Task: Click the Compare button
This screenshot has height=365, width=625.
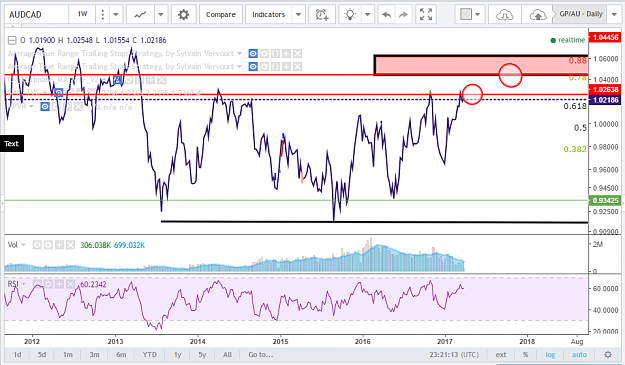Action: coord(220,15)
